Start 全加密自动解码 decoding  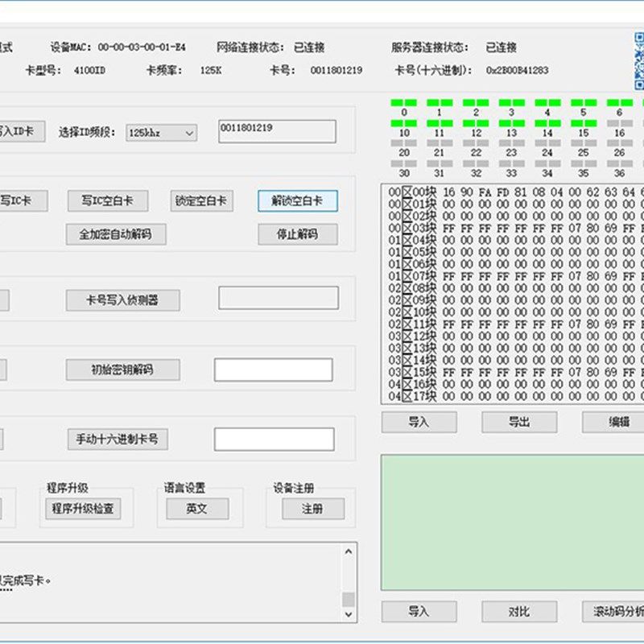116,234
